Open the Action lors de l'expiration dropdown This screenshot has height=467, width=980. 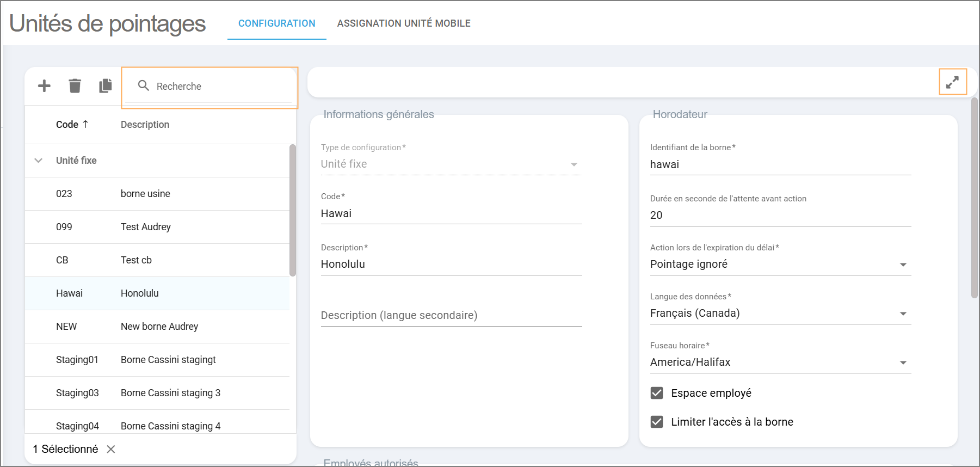[903, 265]
